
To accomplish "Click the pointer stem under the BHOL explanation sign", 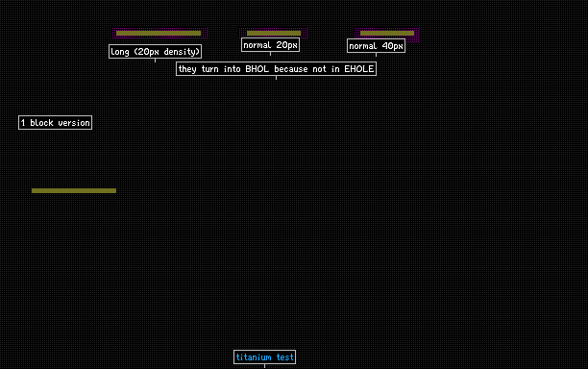I will [277, 78].
